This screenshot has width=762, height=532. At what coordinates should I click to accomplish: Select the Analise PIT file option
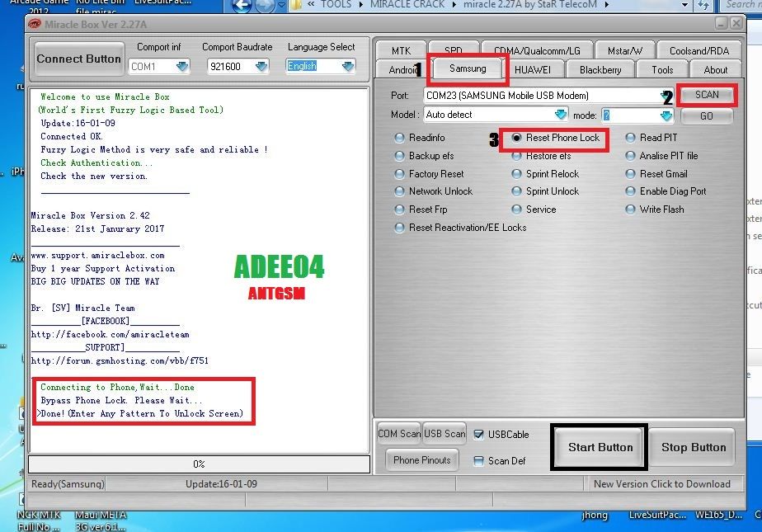point(662,156)
